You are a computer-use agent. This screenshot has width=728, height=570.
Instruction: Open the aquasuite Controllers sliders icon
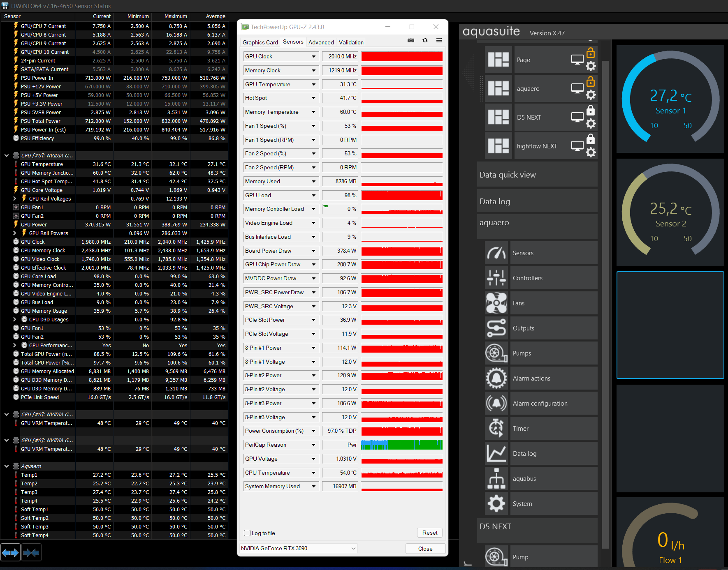(496, 278)
